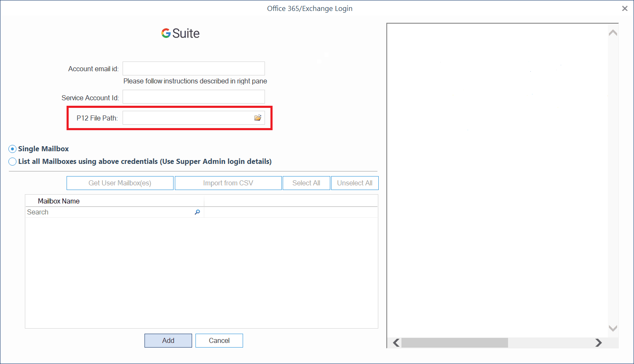Click the right pane scroll left arrow
Viewport: 634px width, 364px height.
396,343
